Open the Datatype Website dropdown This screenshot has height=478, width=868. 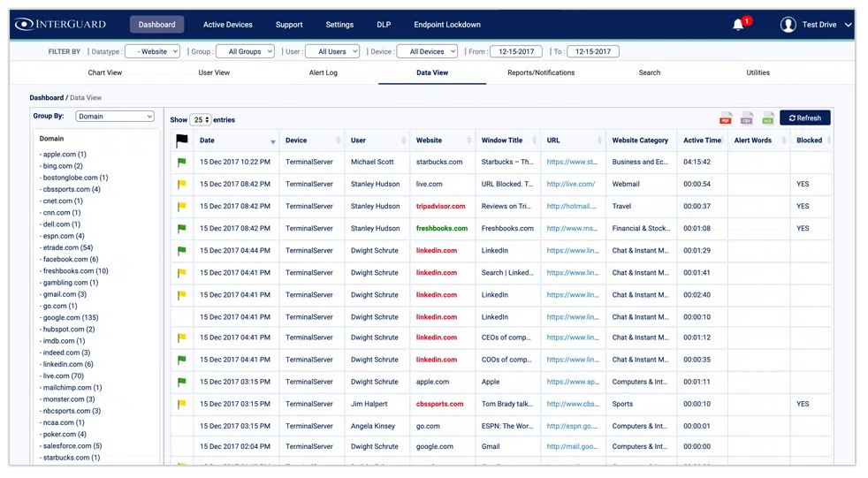[152, 51]
